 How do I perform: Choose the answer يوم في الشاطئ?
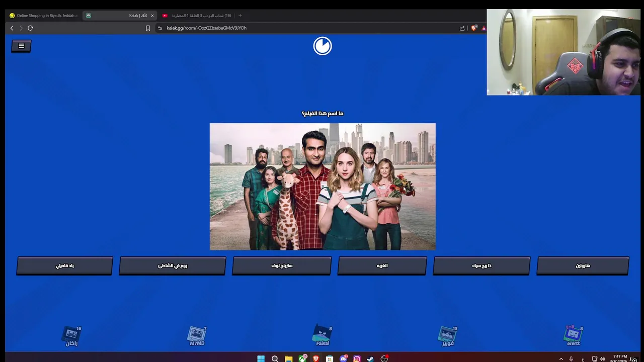click(173, 266)
